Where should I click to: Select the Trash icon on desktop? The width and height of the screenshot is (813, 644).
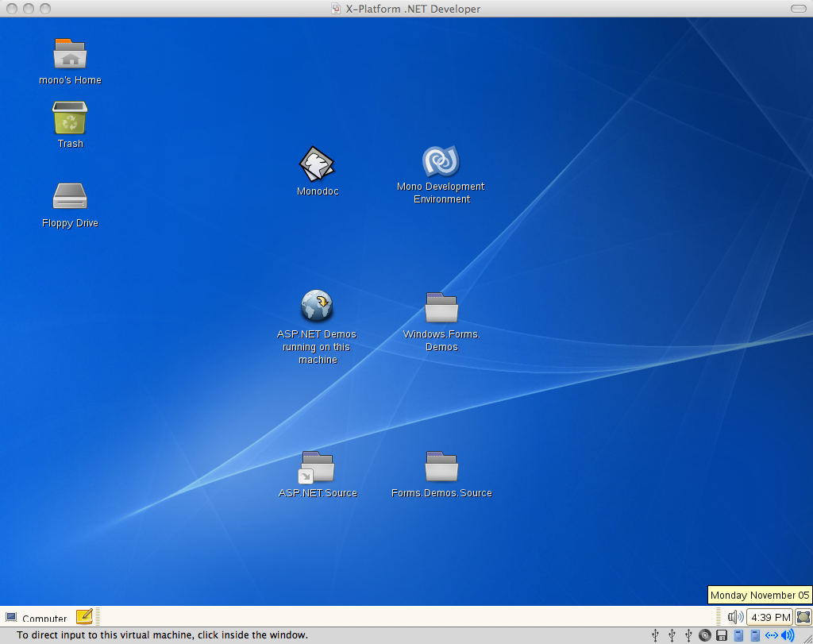(x=70, y=118)
